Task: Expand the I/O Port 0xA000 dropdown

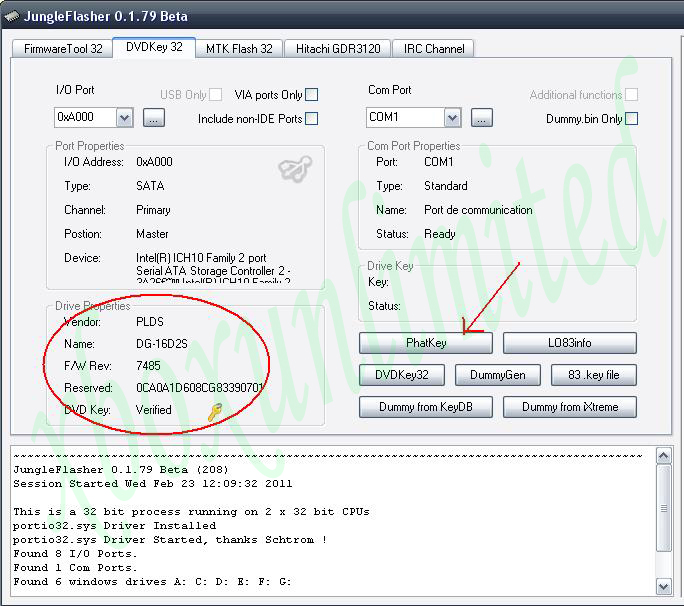Action: point(124,118)
